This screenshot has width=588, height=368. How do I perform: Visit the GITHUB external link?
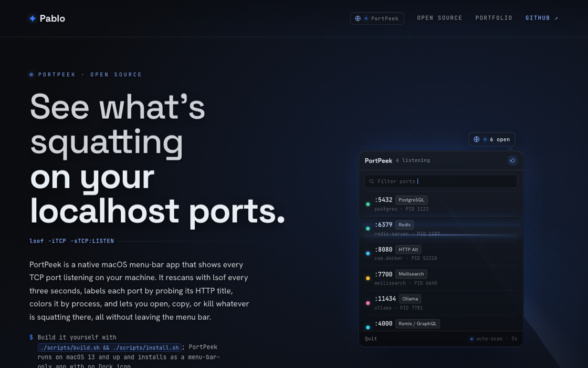click(541, 18)
